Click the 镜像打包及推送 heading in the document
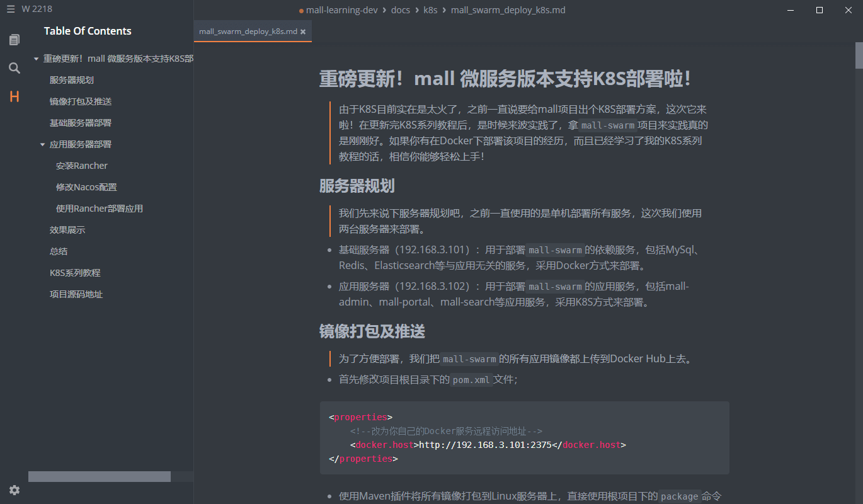 [372, 331]
